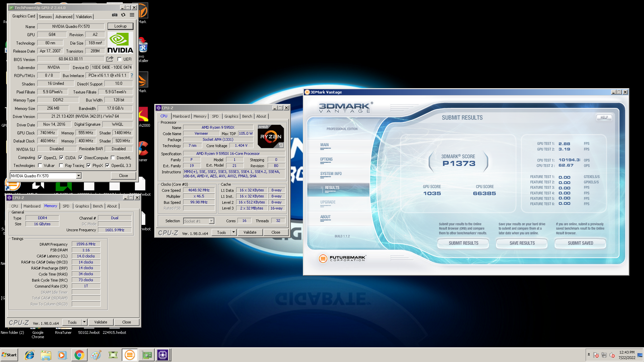
Task: Click the Lookup button in GPU-Z
Action: click(x=120, y=26)
